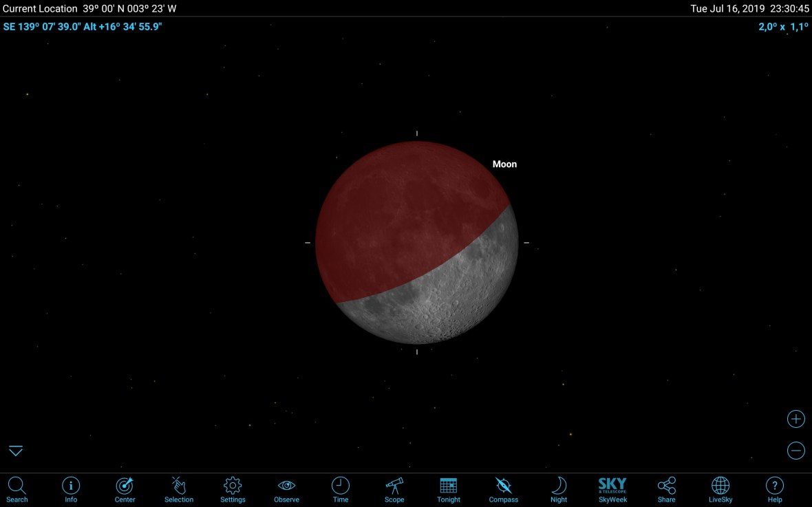This screenshot has height=507, width=812.
Task: Open the Selection tool
Action: tap(179, 489)
